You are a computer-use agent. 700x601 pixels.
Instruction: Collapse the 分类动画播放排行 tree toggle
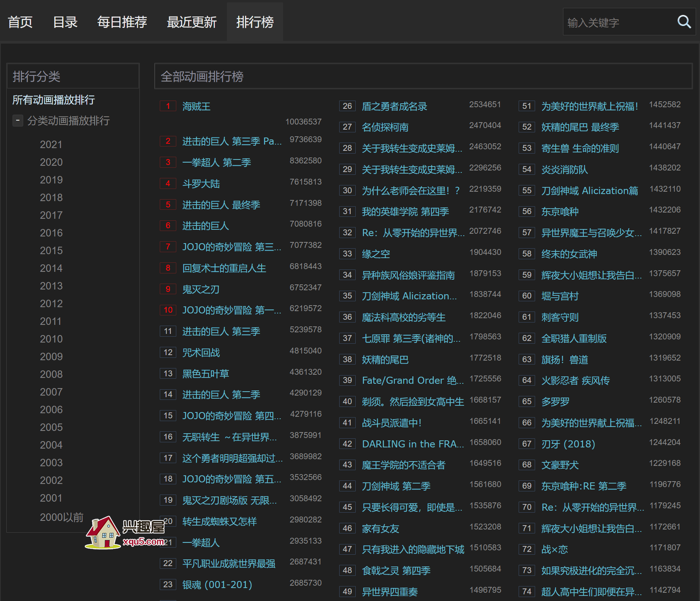click(18, 120)
